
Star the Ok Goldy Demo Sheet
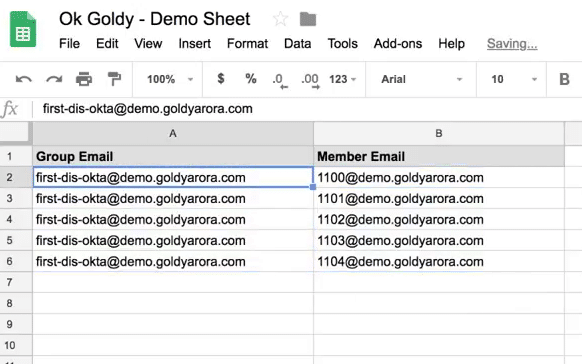[280, 19]
